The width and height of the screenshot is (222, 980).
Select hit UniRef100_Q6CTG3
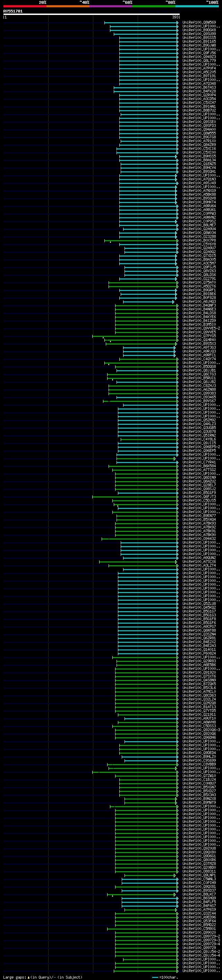coord(199,374)
